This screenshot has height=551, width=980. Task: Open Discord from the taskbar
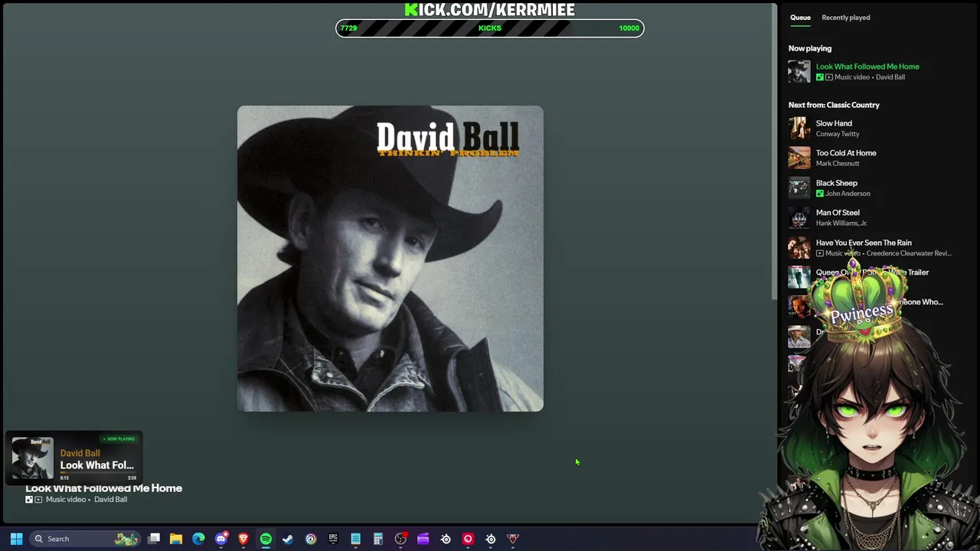(221, 539)
